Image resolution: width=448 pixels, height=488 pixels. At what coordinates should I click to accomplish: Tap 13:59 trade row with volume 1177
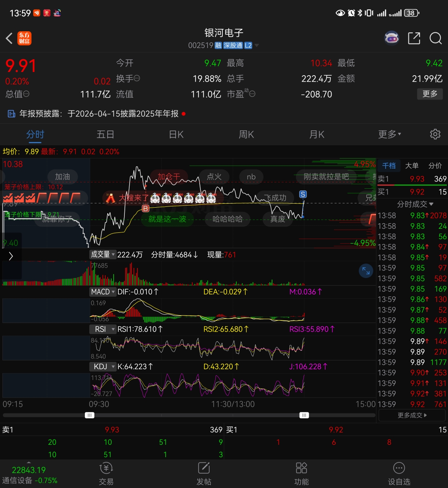[x=412, y=362]
